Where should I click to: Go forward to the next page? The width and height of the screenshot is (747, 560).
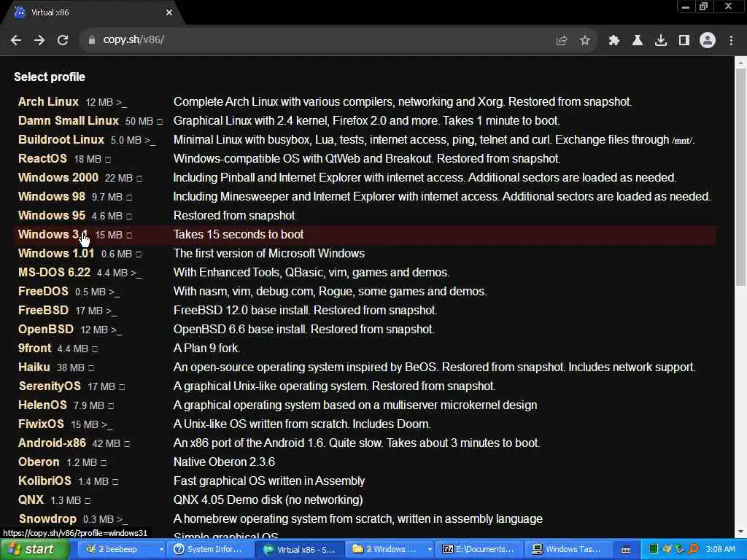tap(39, 40)
